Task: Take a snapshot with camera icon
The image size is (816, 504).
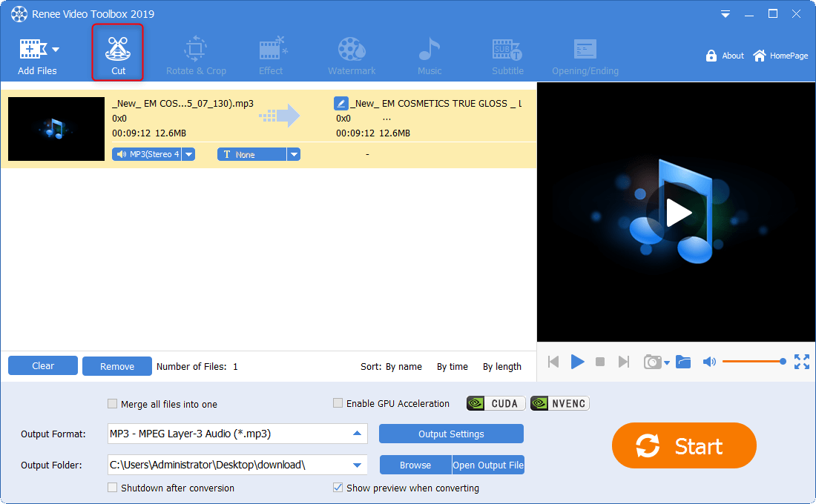Action: 652,362
